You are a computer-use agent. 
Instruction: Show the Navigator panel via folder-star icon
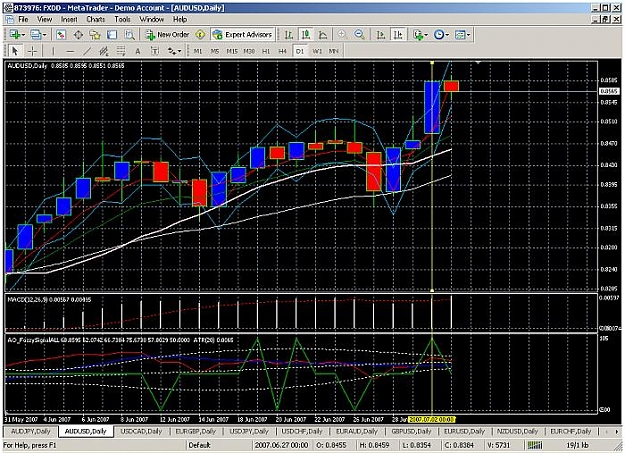95,35
